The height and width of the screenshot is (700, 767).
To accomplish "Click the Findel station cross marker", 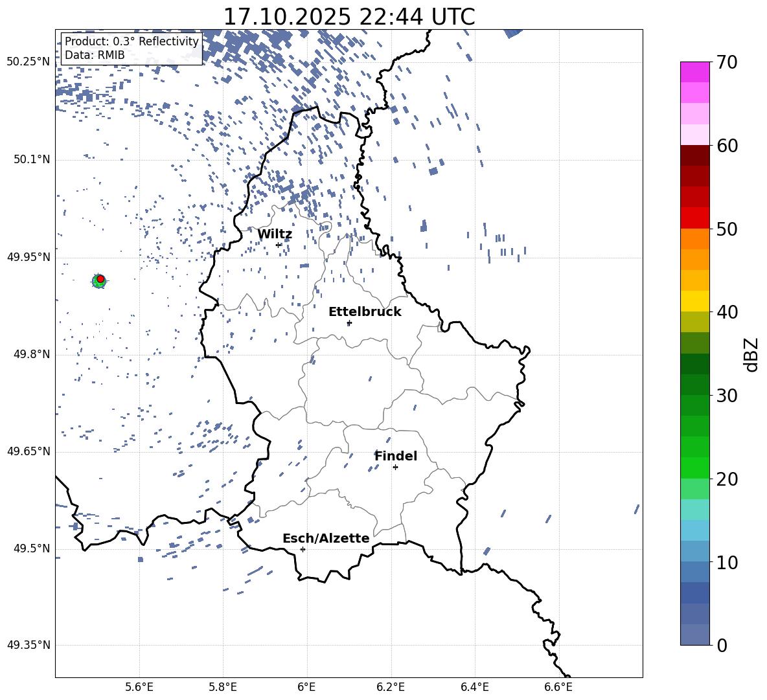I will (395, 468).
